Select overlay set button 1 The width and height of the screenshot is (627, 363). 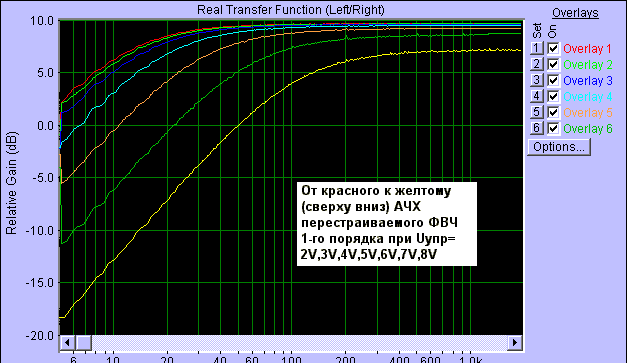[x=537, y=48]
